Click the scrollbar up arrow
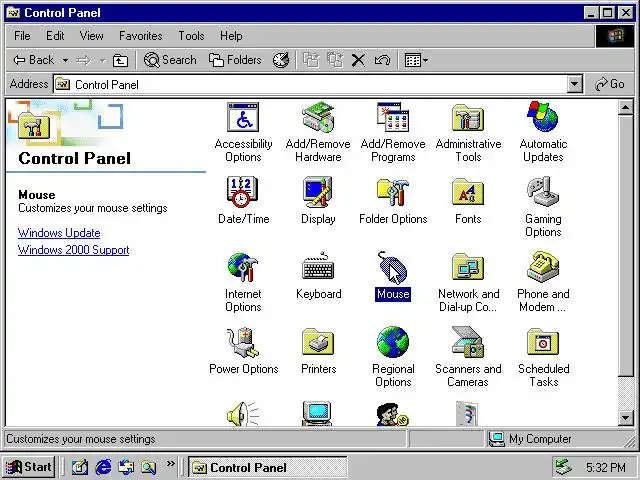This screenshot has width=640, height=480. (625, 107)
